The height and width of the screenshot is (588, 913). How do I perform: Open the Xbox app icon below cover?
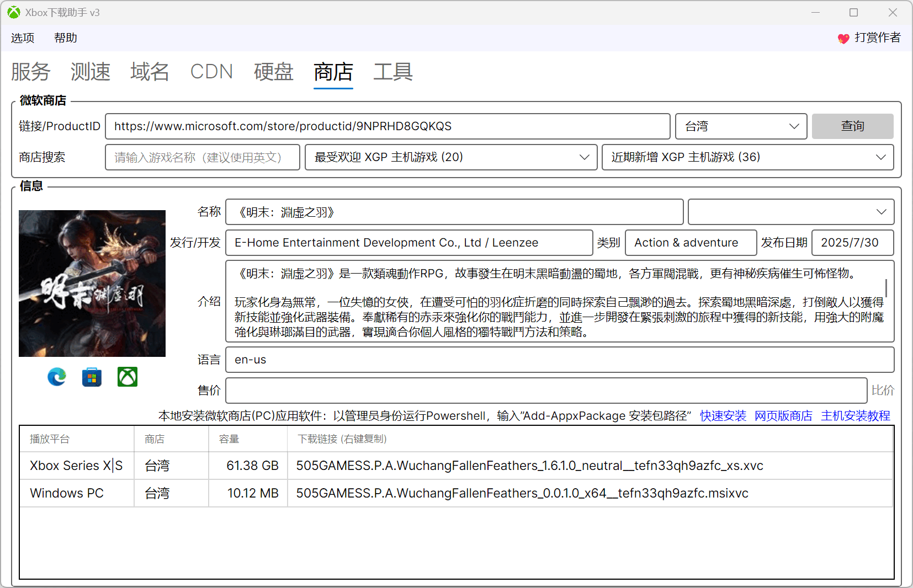[x=128, y=377]
